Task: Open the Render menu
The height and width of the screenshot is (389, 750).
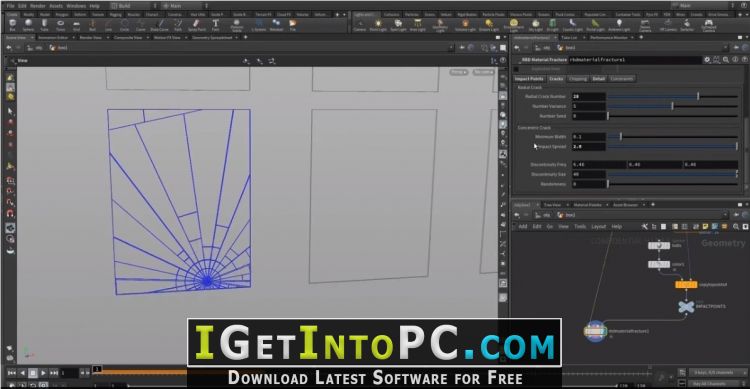Action: point(38,6)
